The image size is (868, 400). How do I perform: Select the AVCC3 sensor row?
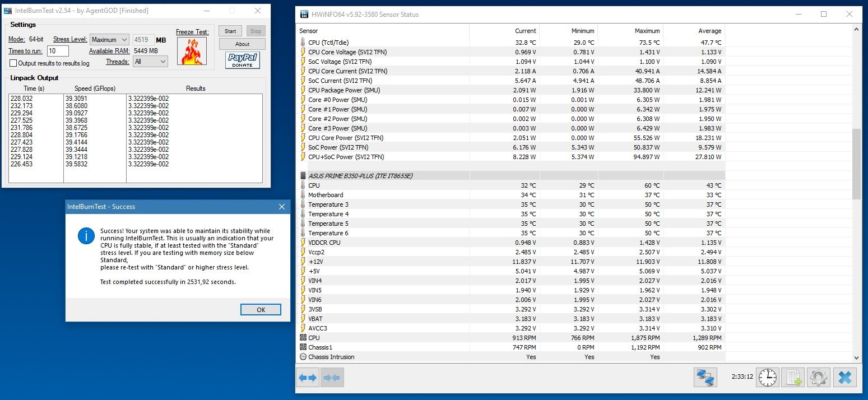(510, 328)
